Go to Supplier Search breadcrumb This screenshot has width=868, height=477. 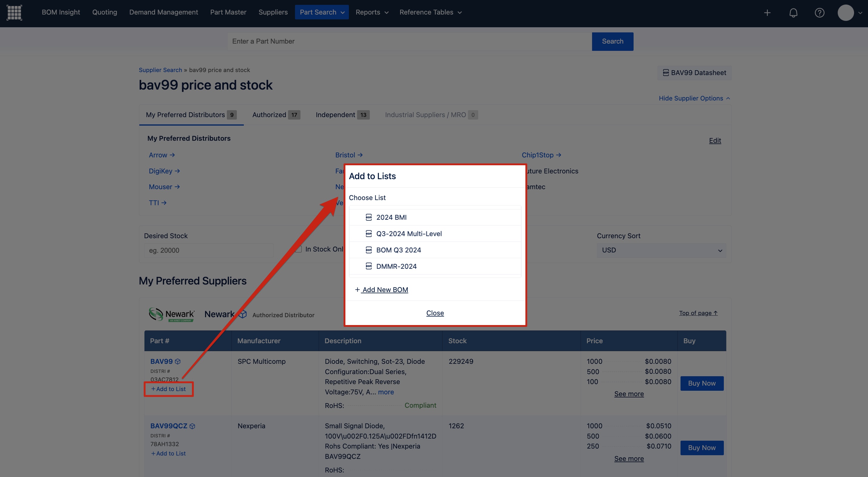tap(161, 70)
